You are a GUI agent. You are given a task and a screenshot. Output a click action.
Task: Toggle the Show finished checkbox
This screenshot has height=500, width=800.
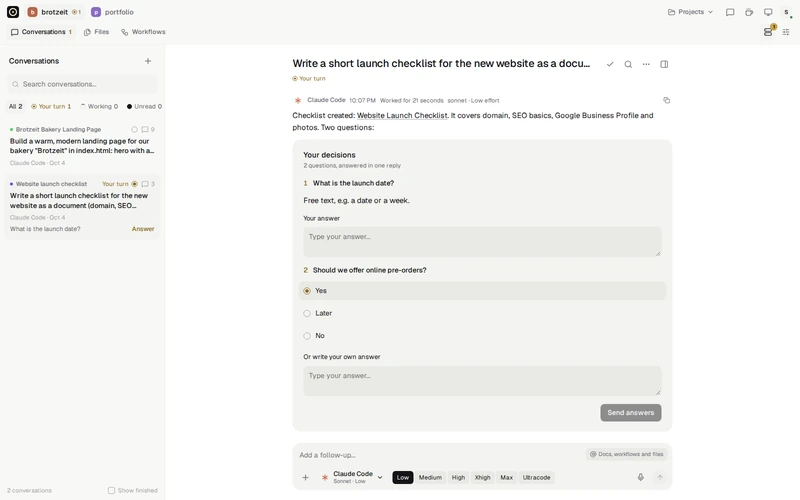click(111, 490)
